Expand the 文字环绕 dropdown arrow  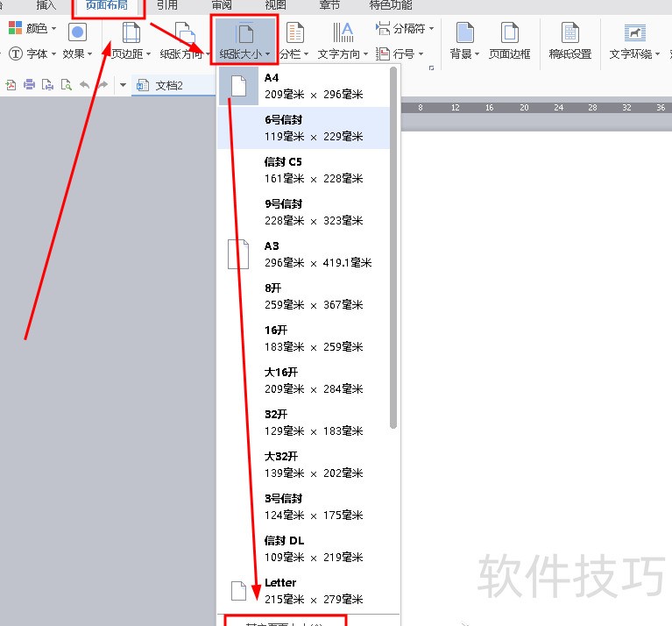657,54
